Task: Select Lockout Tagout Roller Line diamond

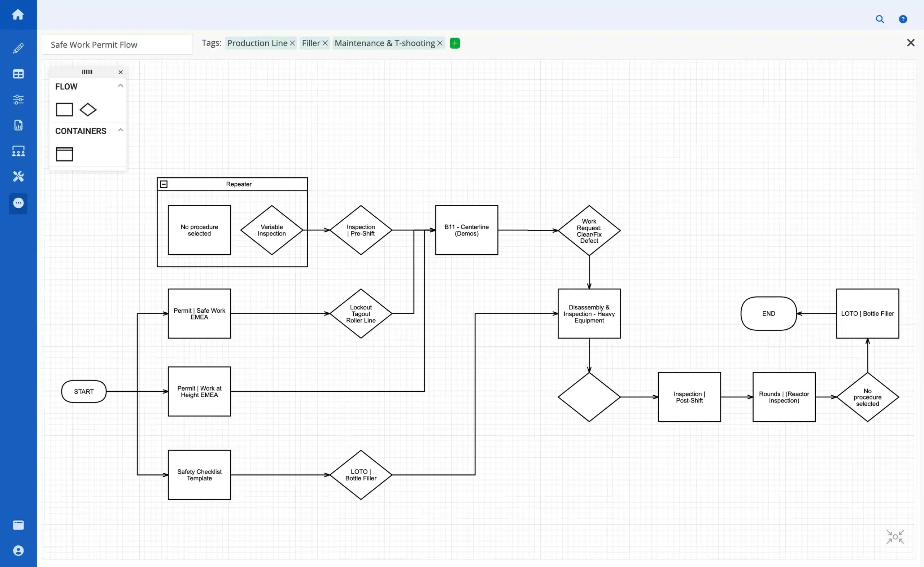Action: click(x=361, y=313)
